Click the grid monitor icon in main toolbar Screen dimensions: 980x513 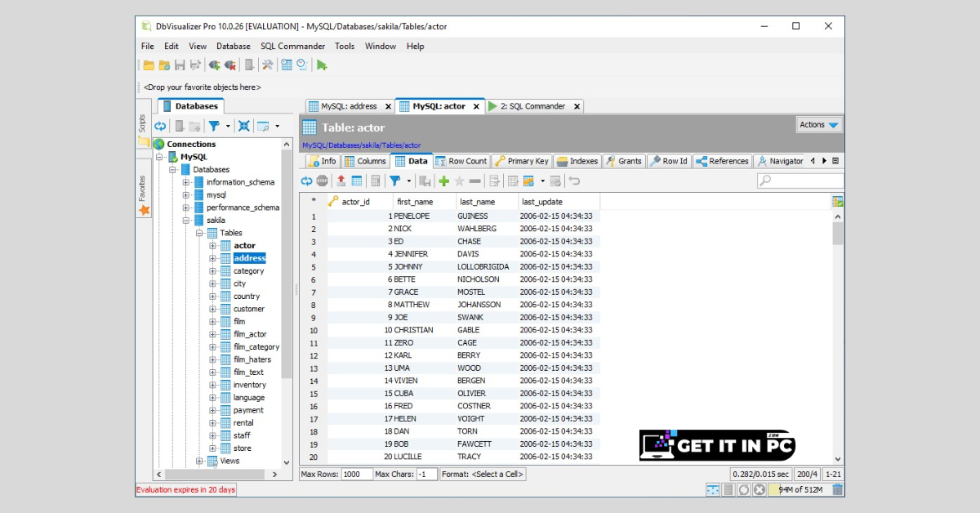(287, 65)
